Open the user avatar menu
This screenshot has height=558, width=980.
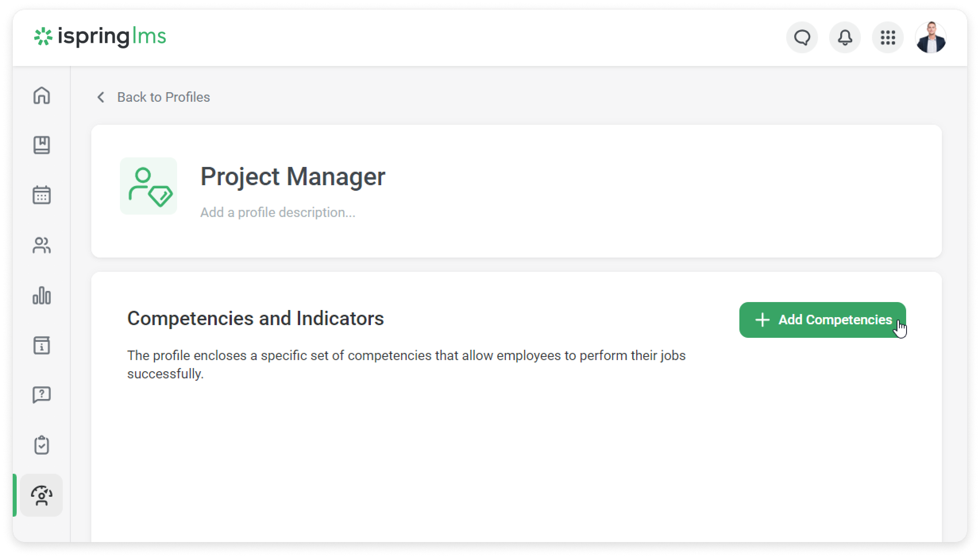tap(931, 38)
